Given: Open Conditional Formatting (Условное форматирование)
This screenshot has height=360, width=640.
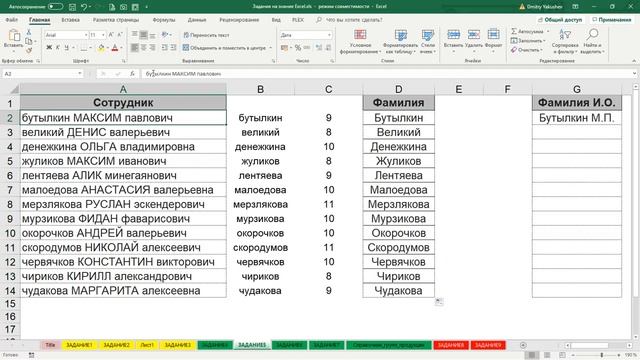Looking at the screenshot, I should click(360, 42).
